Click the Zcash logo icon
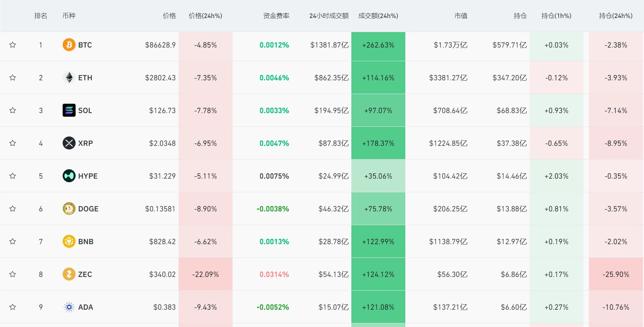The image size is (644, 327). [x=69, y=274]
